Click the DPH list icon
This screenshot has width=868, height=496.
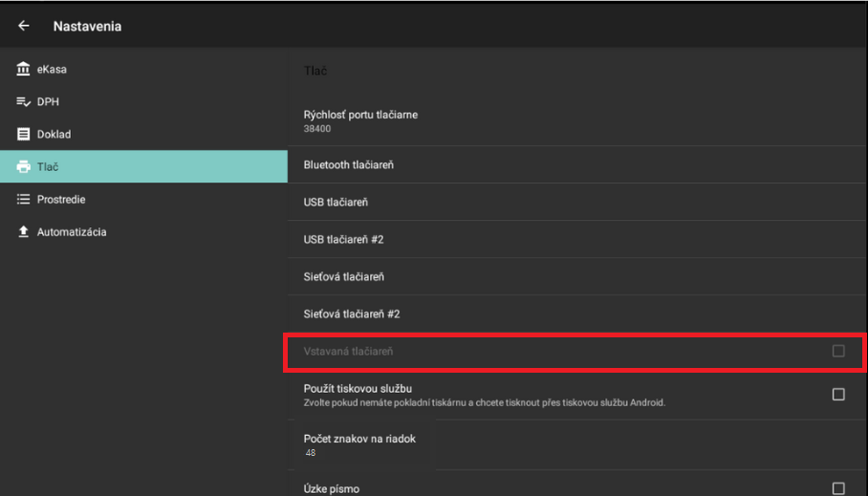click(x=24, y=102)
